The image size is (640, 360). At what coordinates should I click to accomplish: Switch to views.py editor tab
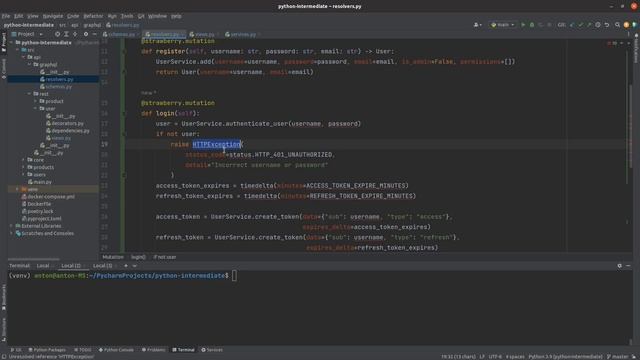click(x=204, y=34)
